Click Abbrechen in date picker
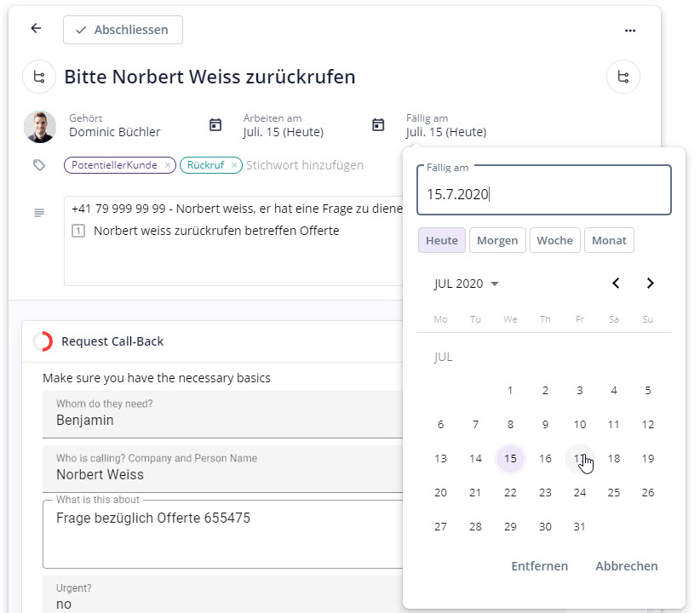 (626, 566)
